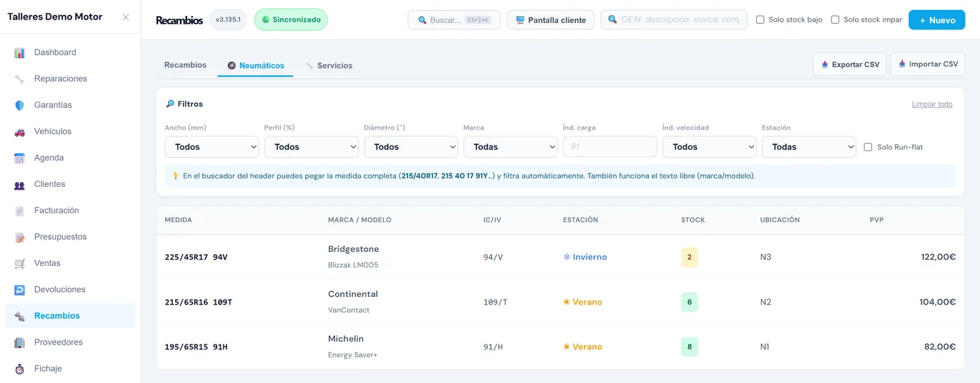Select the 225/45R17 94V row

click(560, 257)
